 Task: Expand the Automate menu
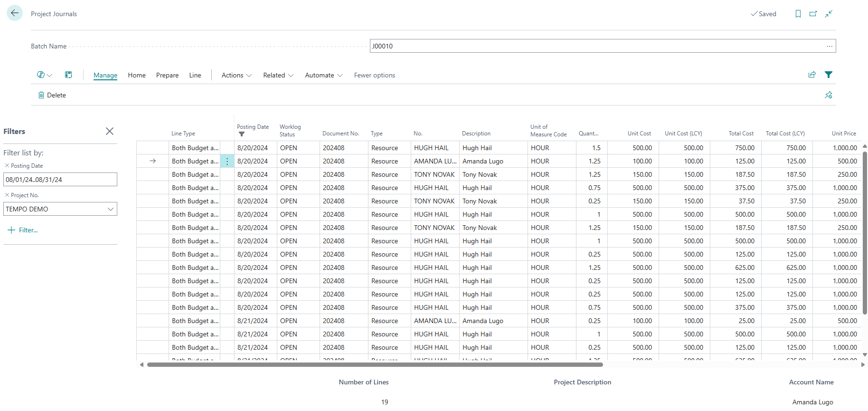coord(323,75)
